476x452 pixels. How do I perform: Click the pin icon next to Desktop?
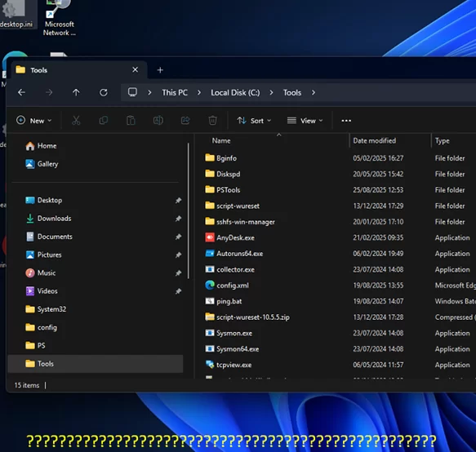point(178,200)
